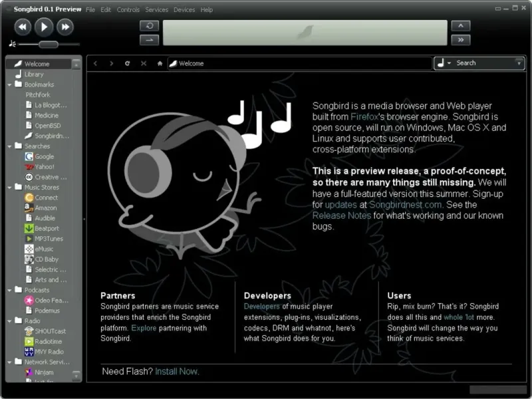Go forward with browser forward arrow
Viewport: 532px width, 399px height.
(111, 63)
